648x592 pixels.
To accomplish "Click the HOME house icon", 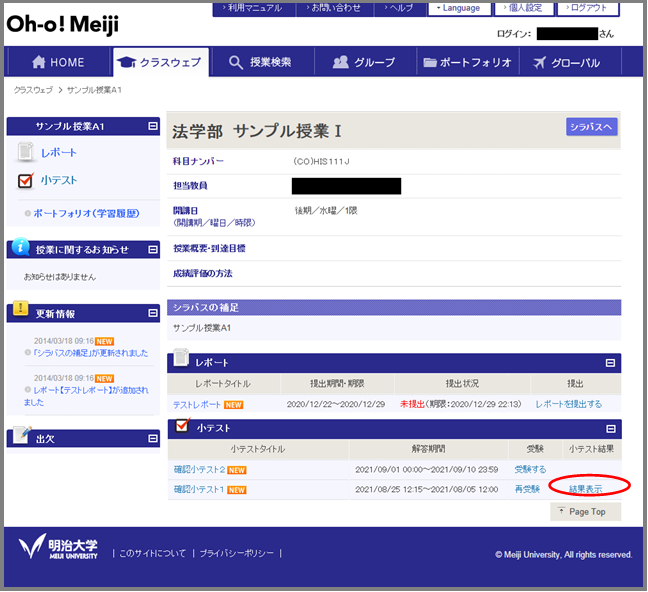I will pyautogui.click(x=38, y=62).
